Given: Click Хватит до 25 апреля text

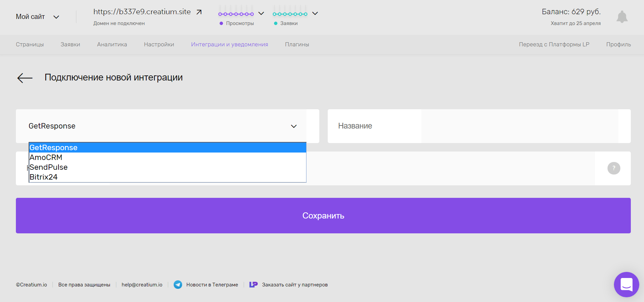Looking at the screenshot, I should coord(576,23).
